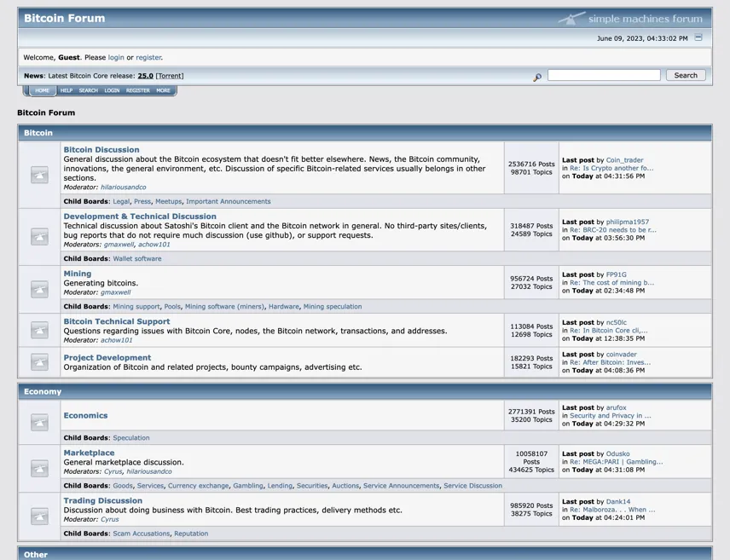Open the Scam Accusations child board
730x560 pixels.
click(x=142, y=534)
